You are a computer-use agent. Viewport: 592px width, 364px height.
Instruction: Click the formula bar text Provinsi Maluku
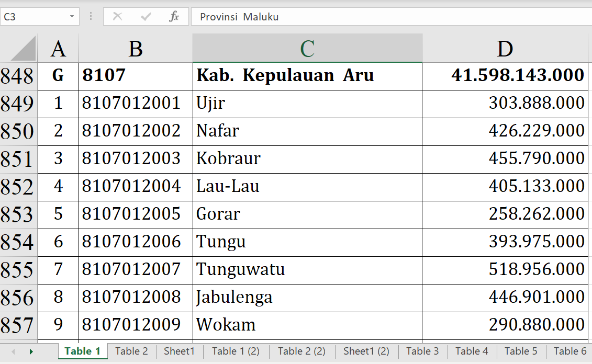pos(239,17)
